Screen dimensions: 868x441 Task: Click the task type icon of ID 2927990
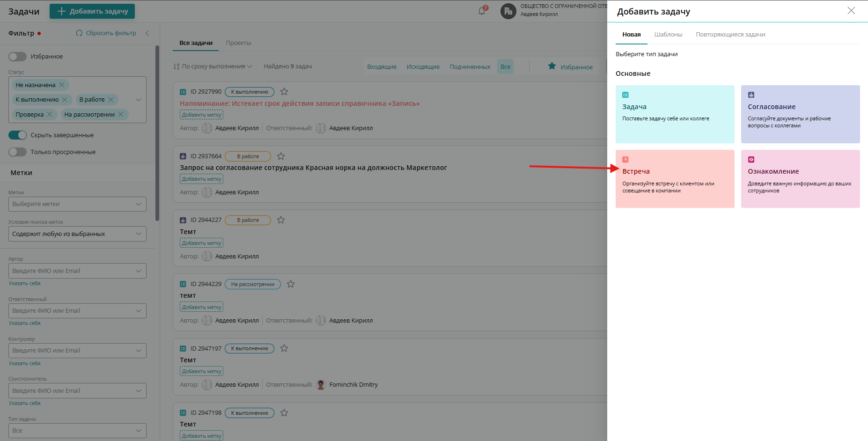pos(183,92)
